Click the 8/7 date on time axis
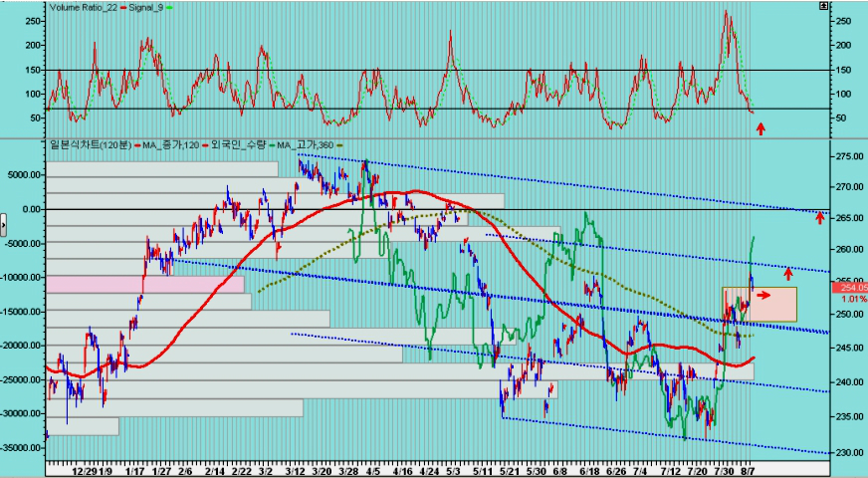868x478 pixels. [x=748, y=471]
